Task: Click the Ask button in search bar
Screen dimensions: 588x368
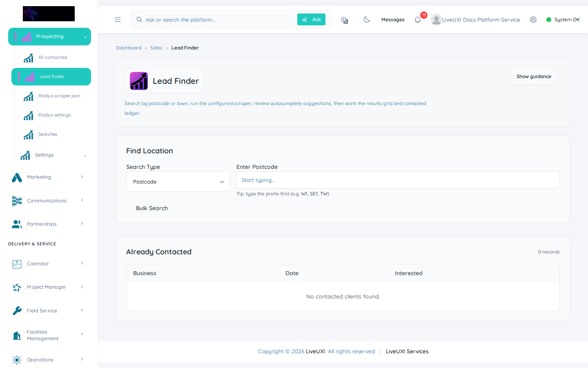Action: [x=311, y=20]
